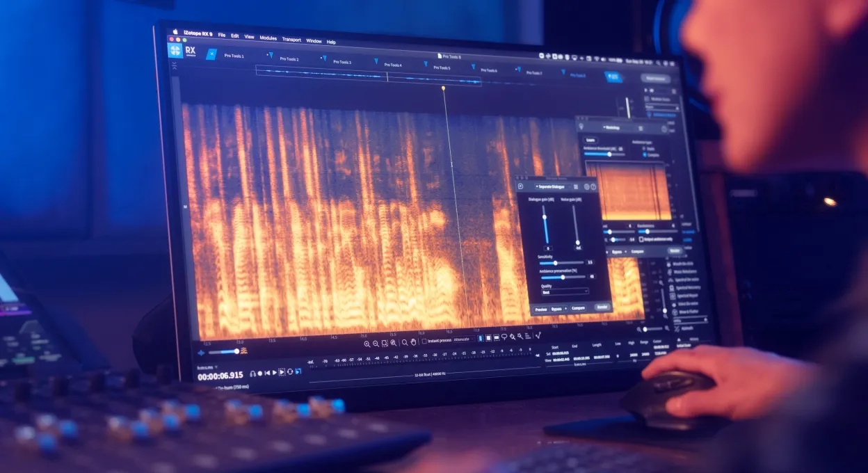Click the Sensitivity slider
The image size is (868, 473).
point(561,263)
